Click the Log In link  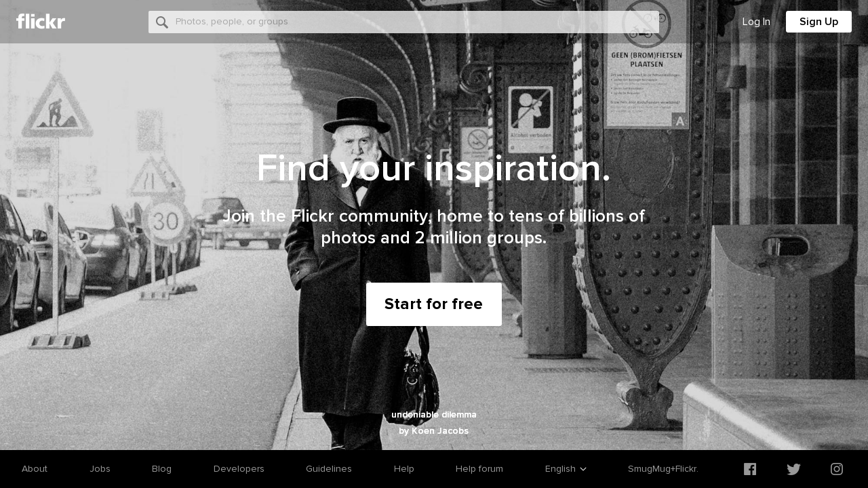(756, 22)
